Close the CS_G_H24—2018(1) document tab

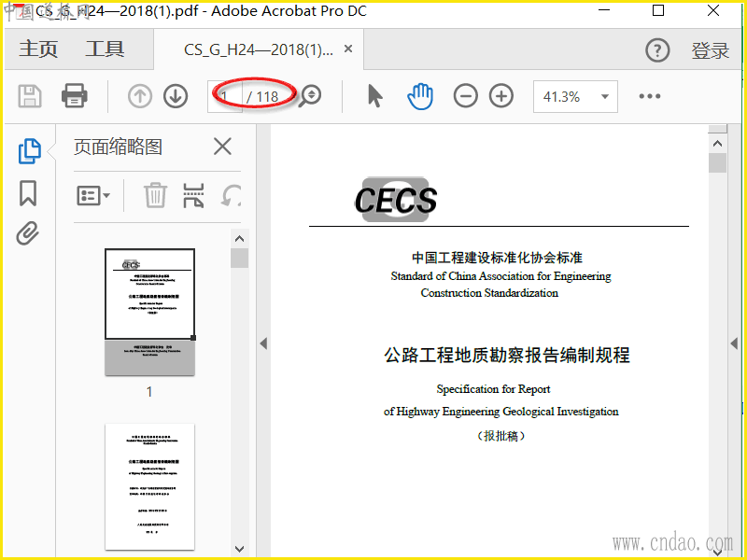[348, 49]
